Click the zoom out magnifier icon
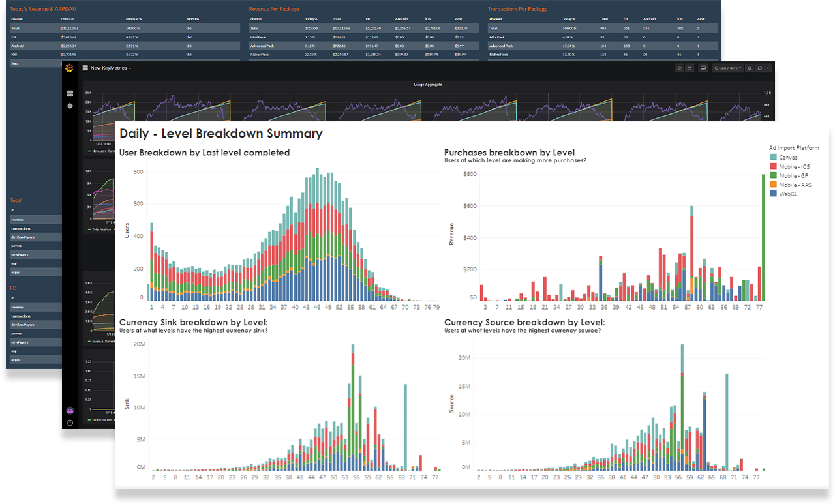The width and height of the screenshot is (835, 504). (x=750, y=68)
